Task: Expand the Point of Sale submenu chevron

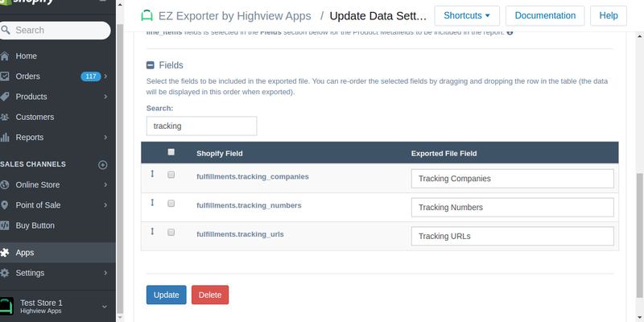Action: click(105, 205)
